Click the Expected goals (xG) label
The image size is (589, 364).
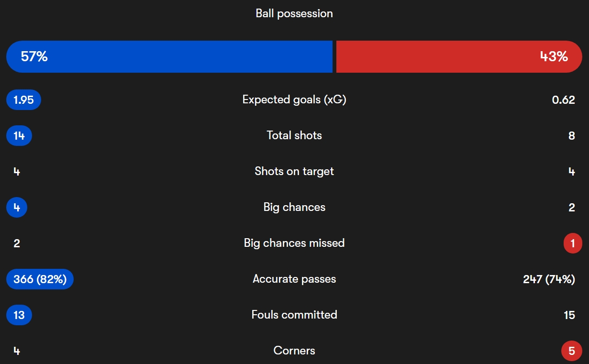pyautogui.click(x=294, y=99)
